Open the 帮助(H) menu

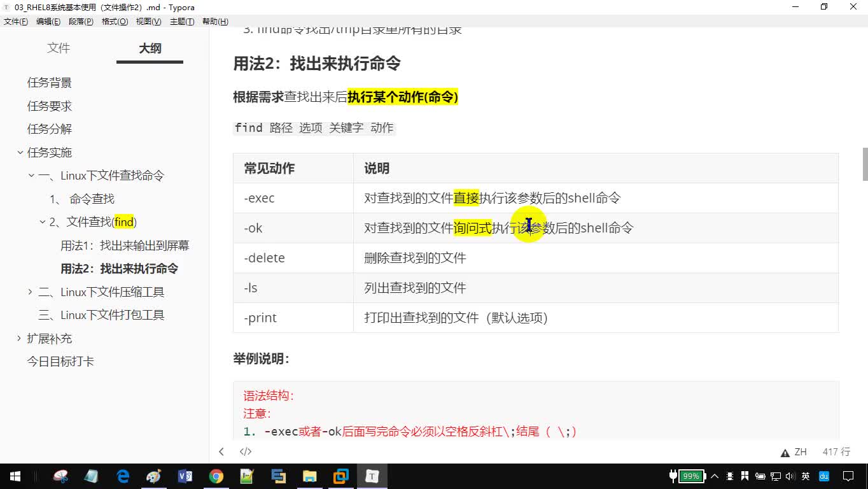pyautogui.click(x=215, y=22)
